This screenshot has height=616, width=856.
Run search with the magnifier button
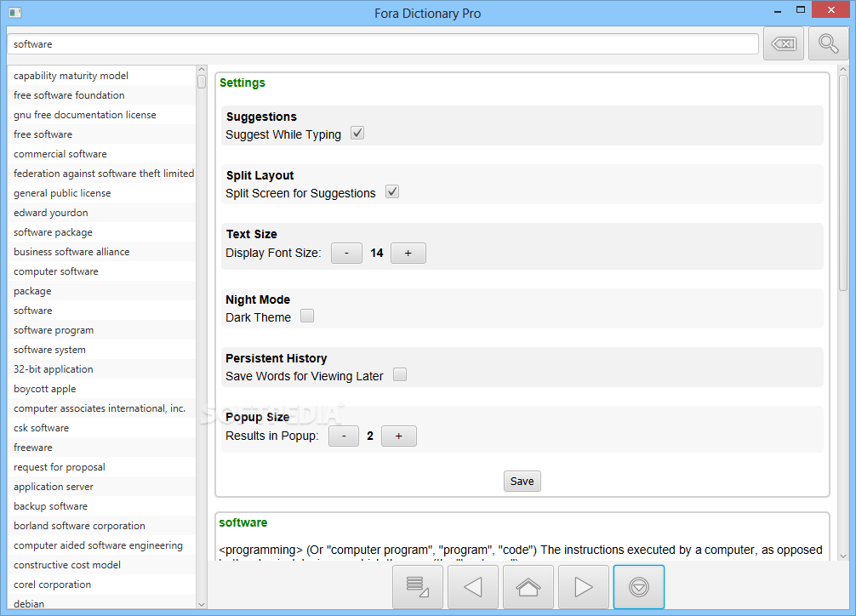pos(828,43)
